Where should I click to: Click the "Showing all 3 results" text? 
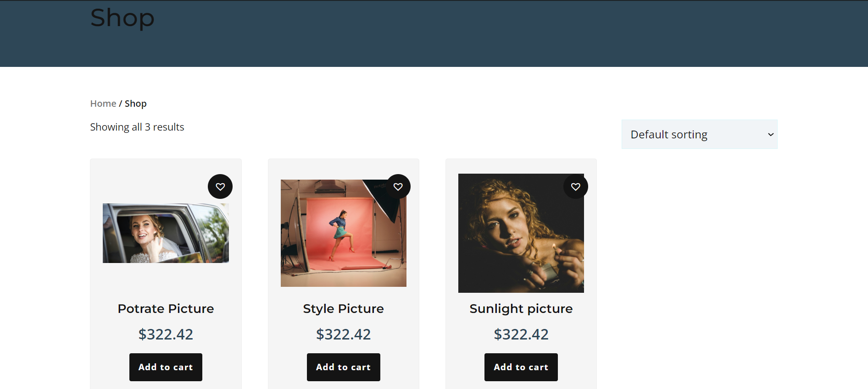pos(137,127)
